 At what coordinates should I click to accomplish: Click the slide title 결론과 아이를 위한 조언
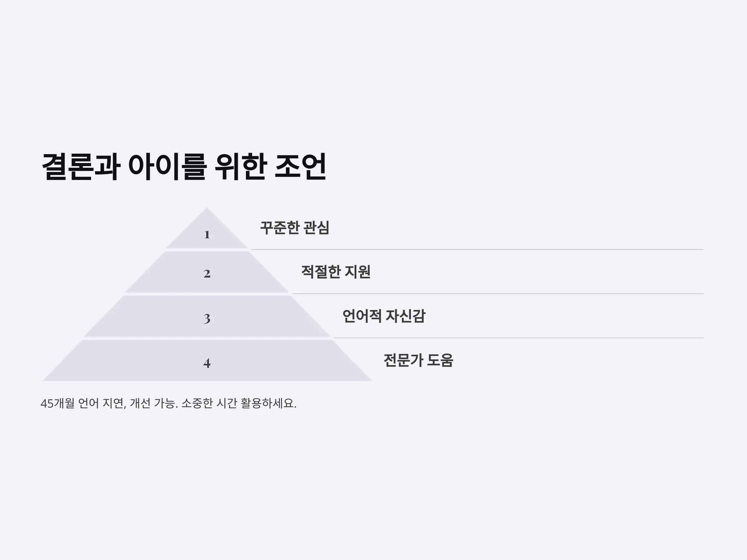[x=184, y=167]
